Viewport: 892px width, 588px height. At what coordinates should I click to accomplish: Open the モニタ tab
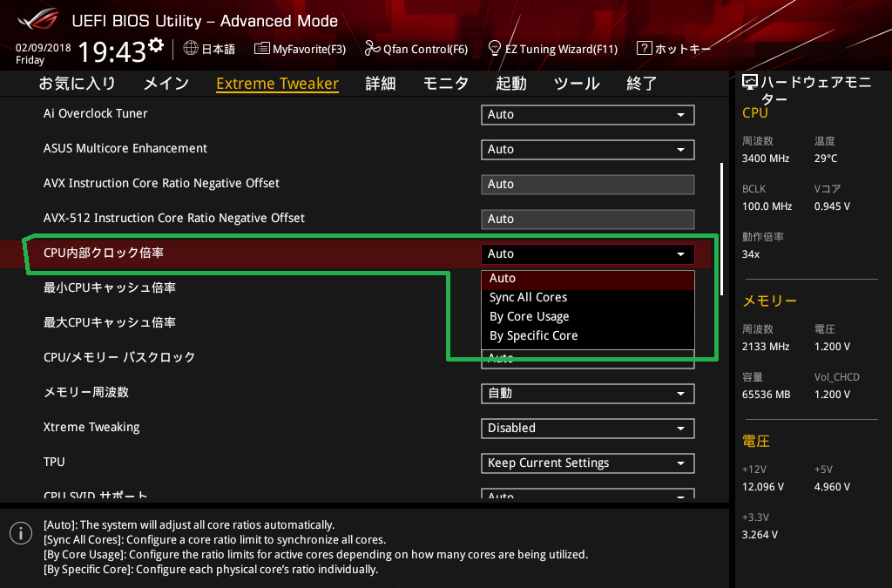pos(445,84)
